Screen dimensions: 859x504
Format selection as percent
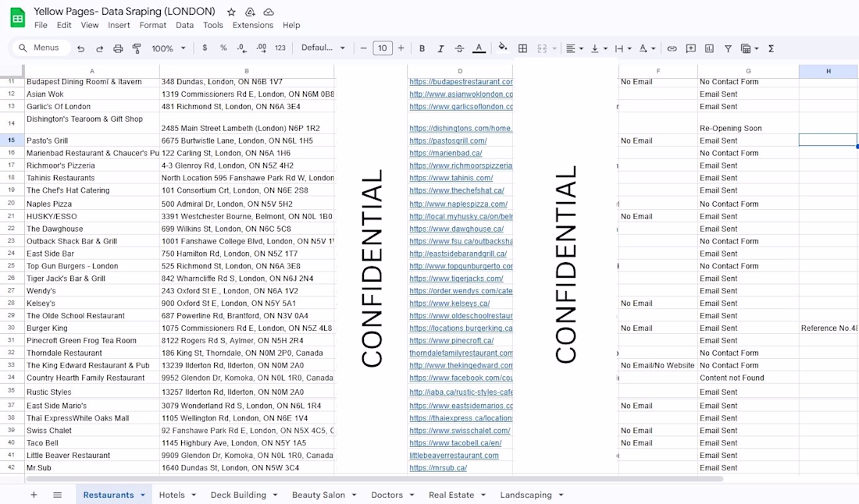click(x=223, y=48)
